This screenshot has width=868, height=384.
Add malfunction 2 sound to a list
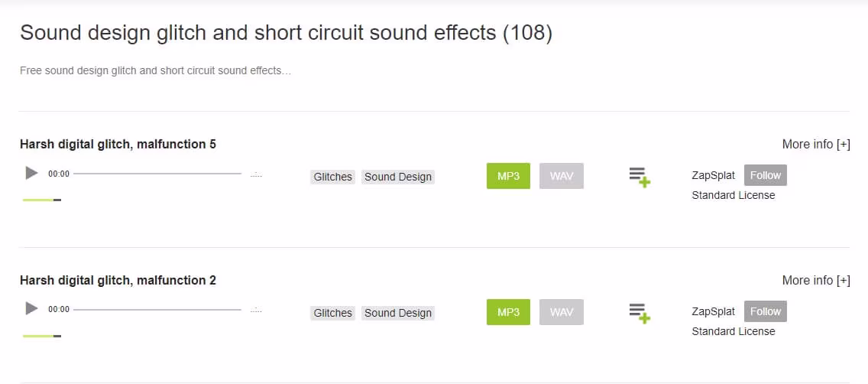(x=639, y=314)
